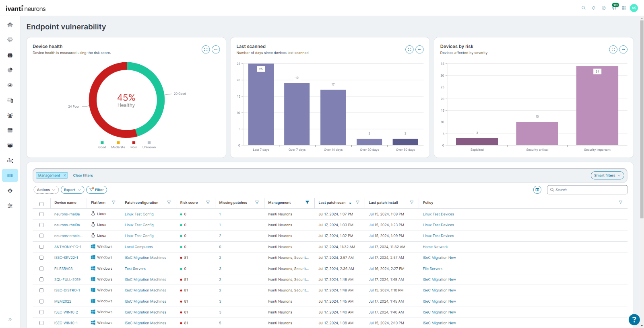Click the Device name column header
Viewport: 644px width, 328px height.
click(x=65, y=203)
